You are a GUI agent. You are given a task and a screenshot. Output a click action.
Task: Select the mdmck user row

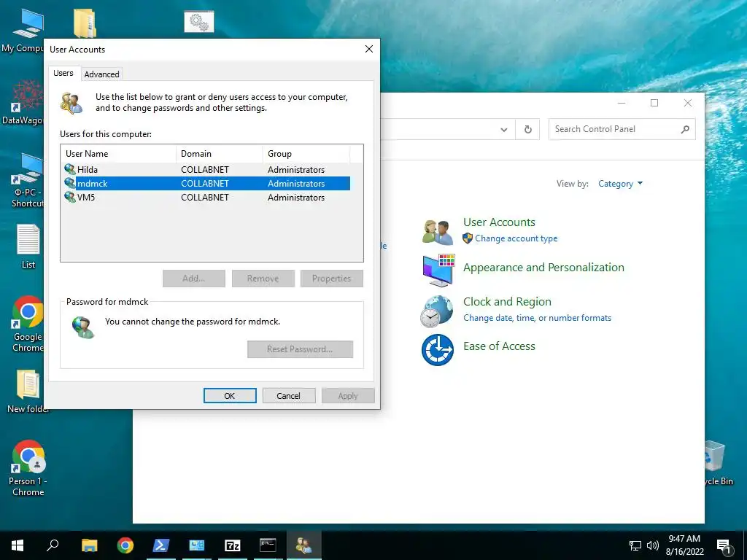[x=206, y=183]
